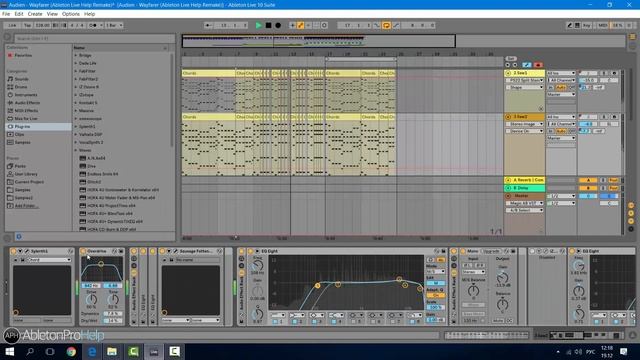Select the Max for Live category

[x=26, y=118]
